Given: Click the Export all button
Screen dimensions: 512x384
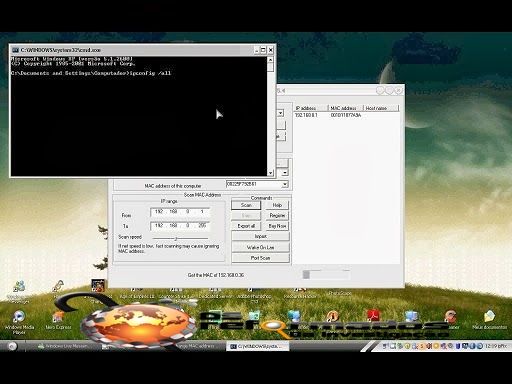Looking at the screenshot, I should (246, 226).
